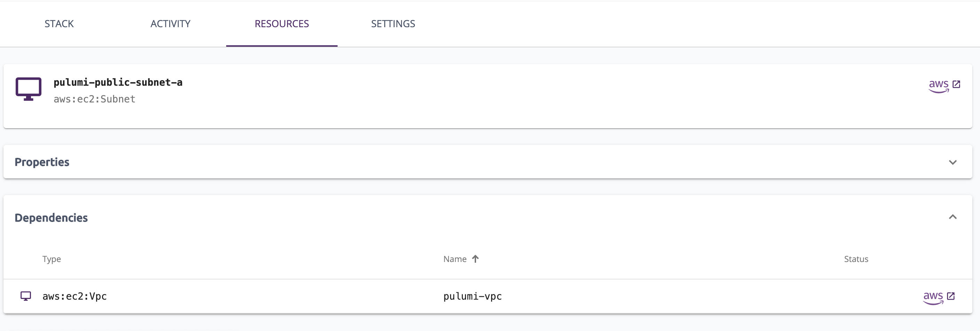
Task: Expand the Properties panel chevron
Action: pos(952,162)
